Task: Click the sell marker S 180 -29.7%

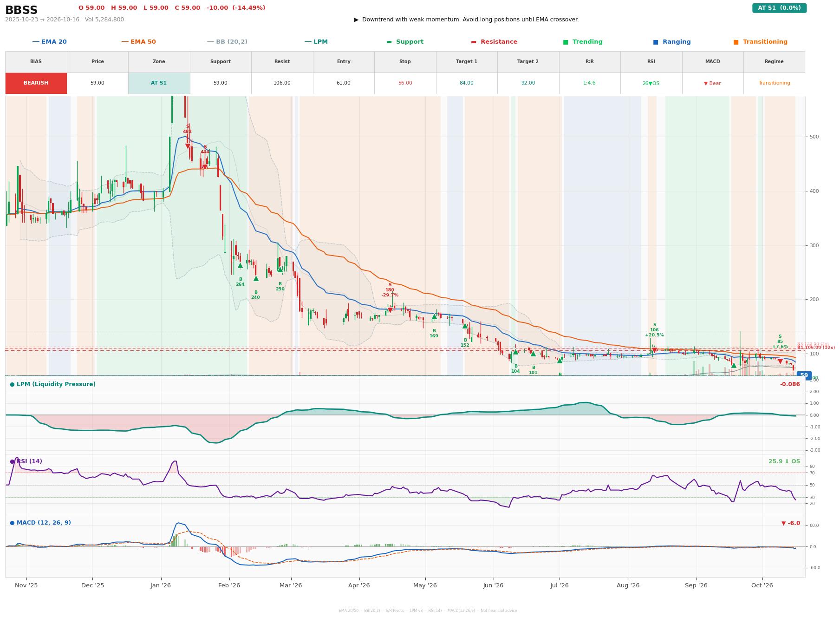Action: pyautogui.click(x=390, y=310)
